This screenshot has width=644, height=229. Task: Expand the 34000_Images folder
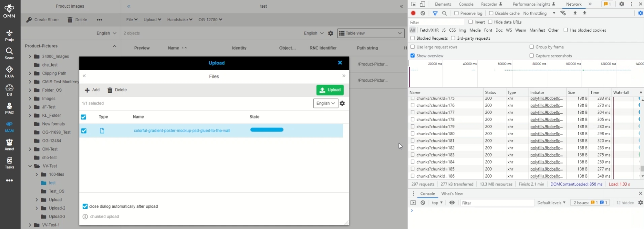point(30,56)
